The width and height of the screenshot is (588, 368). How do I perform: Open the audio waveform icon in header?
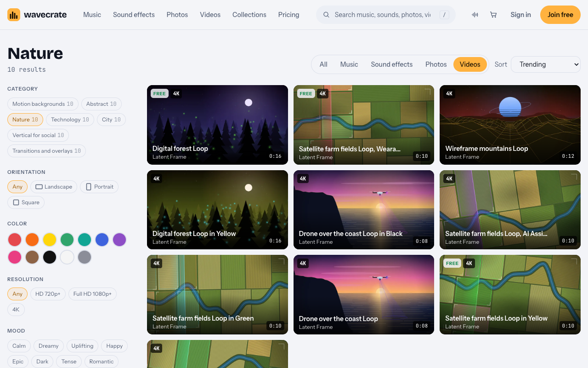475,15
